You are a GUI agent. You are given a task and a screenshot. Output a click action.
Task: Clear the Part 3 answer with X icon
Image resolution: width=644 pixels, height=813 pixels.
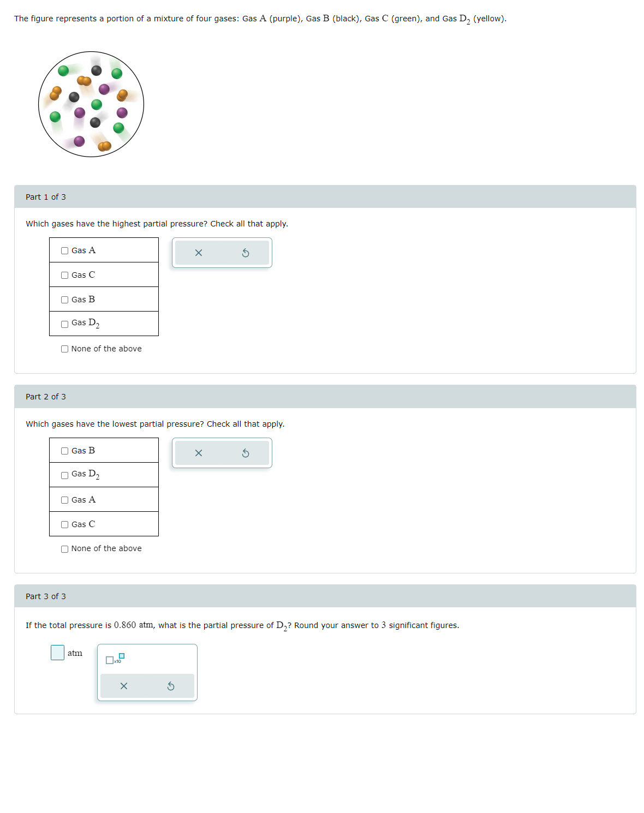(x=124, y=686)
